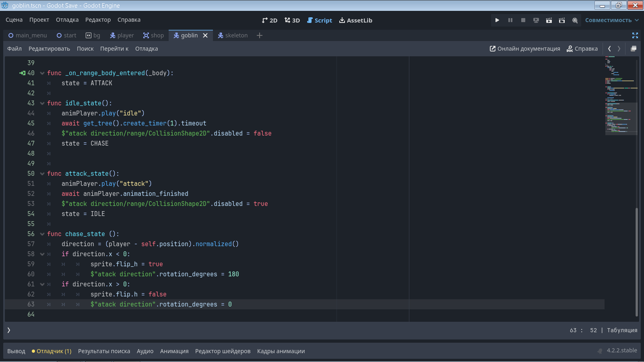Open the movie maker mode icon
Image resolution: width=644 pixels, height=362 pixels.
pos(575,20)
